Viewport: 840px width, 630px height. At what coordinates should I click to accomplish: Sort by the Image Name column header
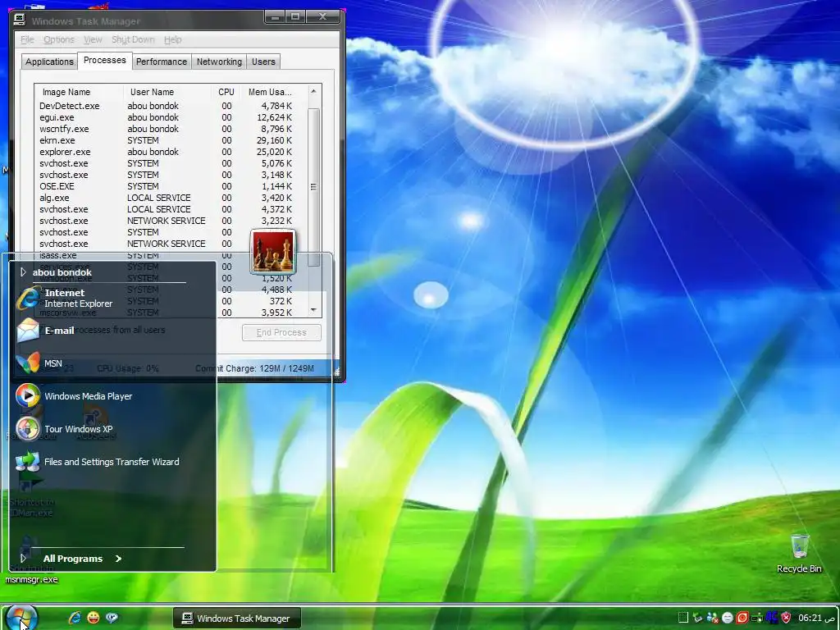tap(79, 92)
